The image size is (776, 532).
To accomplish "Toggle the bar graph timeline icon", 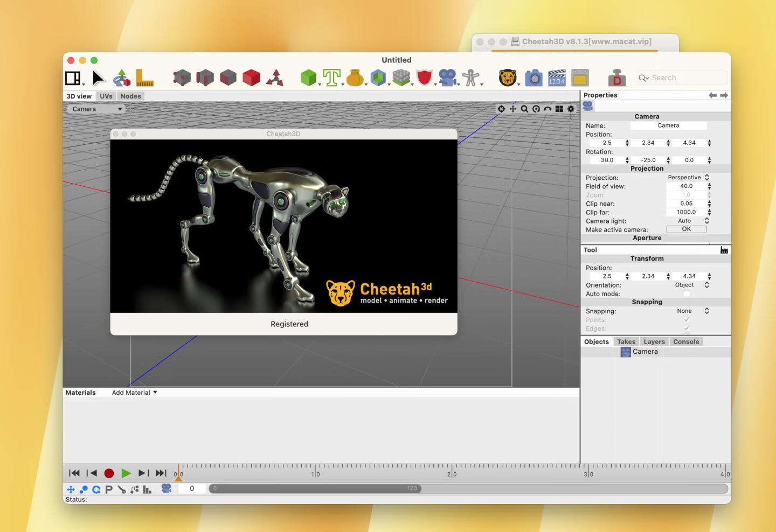I will (x=147, y=489).
